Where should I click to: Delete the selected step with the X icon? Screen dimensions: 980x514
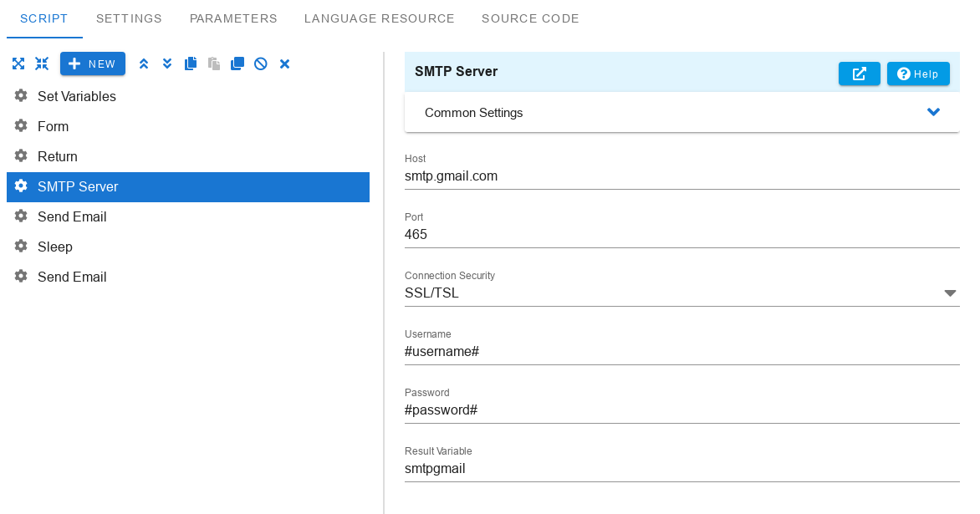click(284, 64)
